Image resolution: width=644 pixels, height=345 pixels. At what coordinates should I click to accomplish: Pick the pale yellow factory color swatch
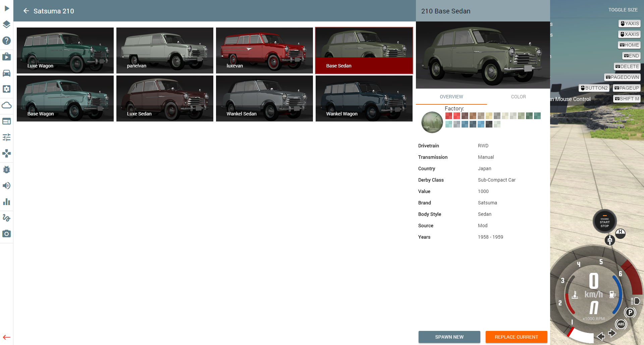(x=489, y=116)
